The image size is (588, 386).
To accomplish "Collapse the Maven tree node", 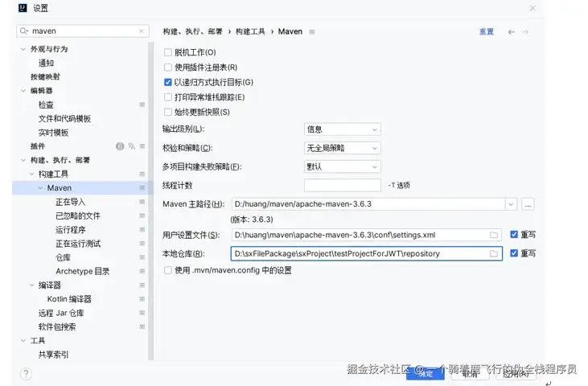I will coord(40,187).
